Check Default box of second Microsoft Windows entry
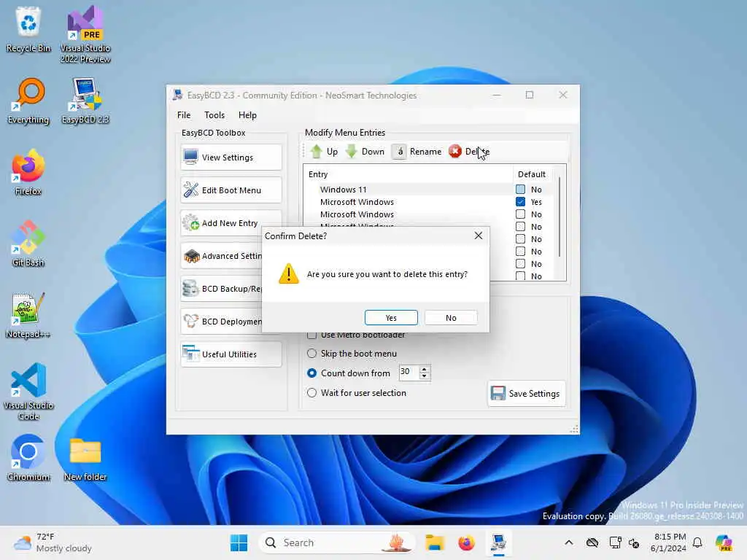The image size is (747, 560). 520,214
